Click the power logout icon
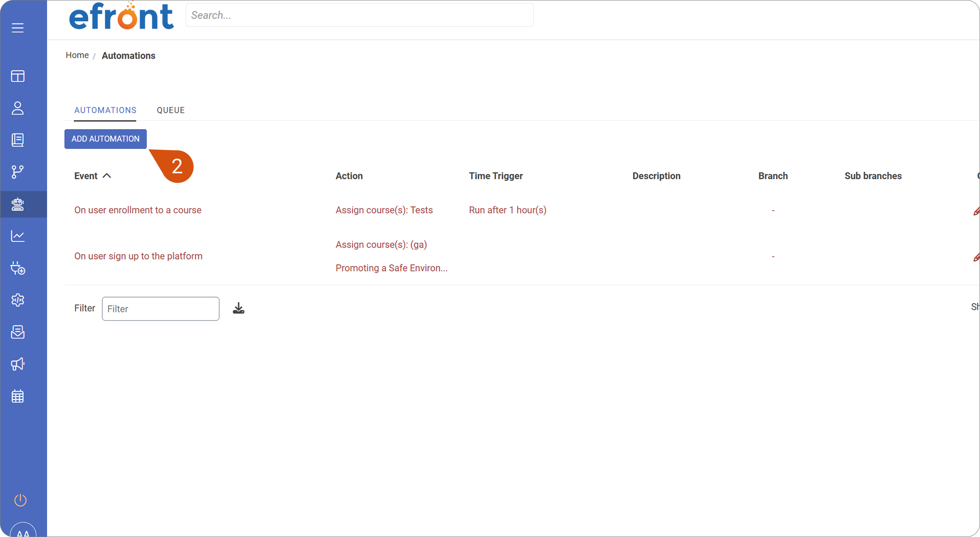The height and width of the screenshot is (537, 980). (x=20, y=500)
